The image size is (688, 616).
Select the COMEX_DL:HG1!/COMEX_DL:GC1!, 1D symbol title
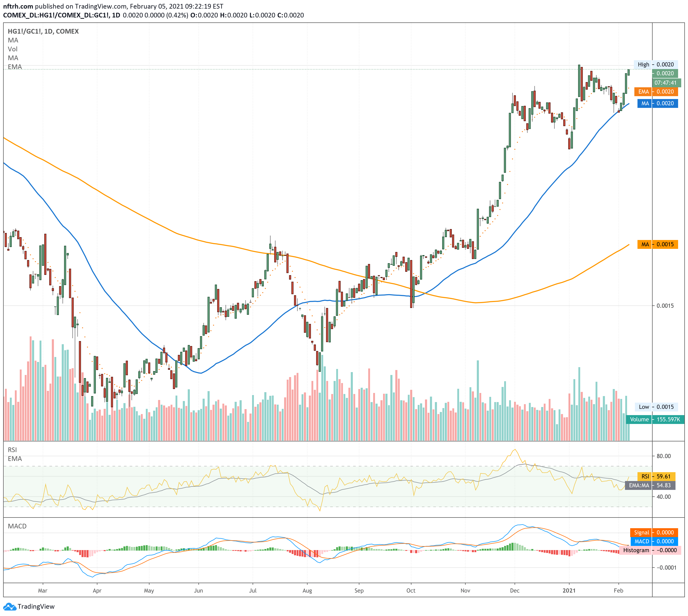pyautogui.click(x=61, y=15)
